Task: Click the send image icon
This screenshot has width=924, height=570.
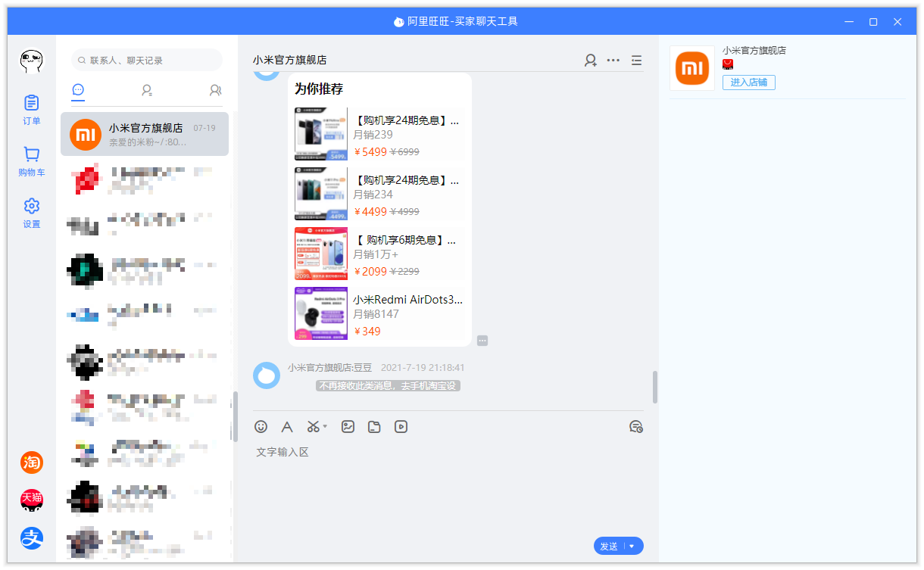Action: tap(348, 427)
